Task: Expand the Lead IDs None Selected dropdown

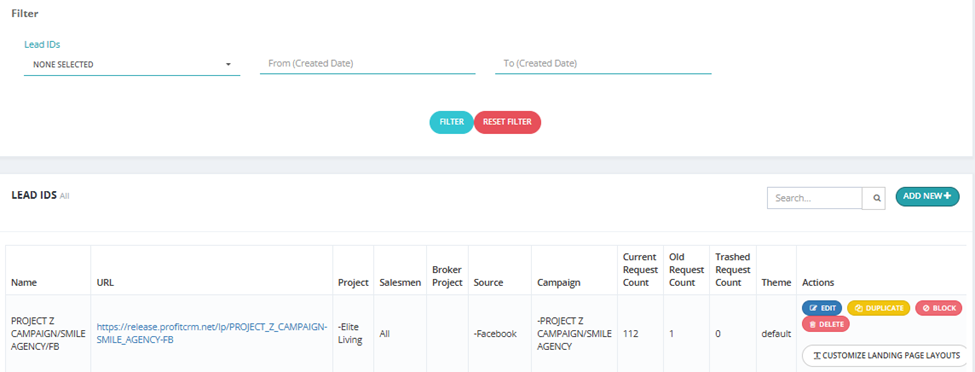Action: (132, 64)
